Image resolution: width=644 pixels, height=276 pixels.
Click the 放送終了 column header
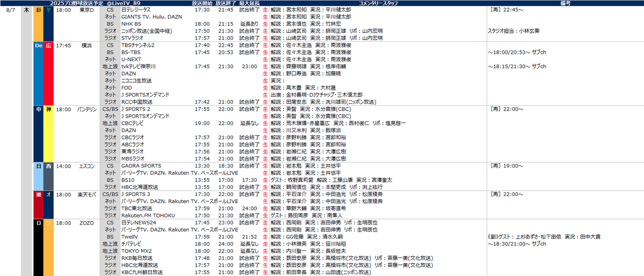point(226,3)
